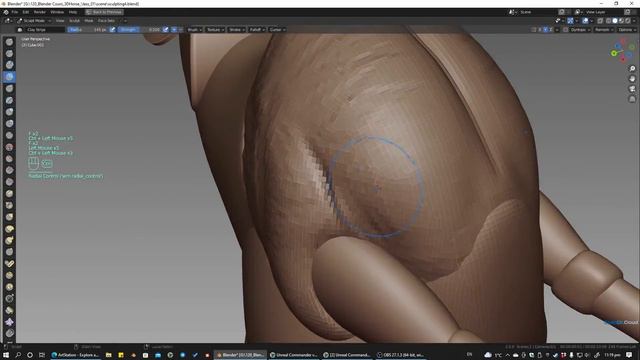Viewport: 640px width, 360px height.
Task: Open the Sculpt Mode dropdown
Action: (34, 20)
